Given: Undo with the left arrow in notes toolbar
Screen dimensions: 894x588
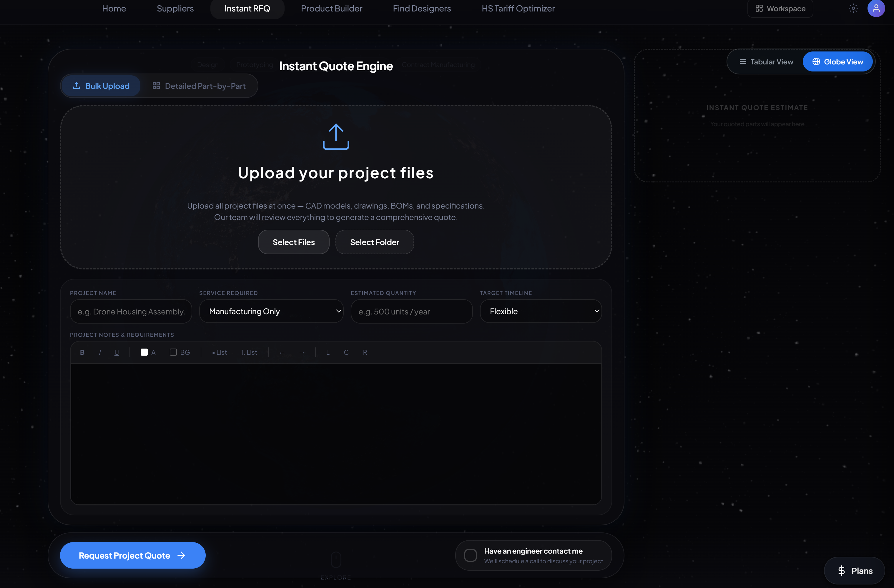Looking at the screenshot, I should pos(282,352).
